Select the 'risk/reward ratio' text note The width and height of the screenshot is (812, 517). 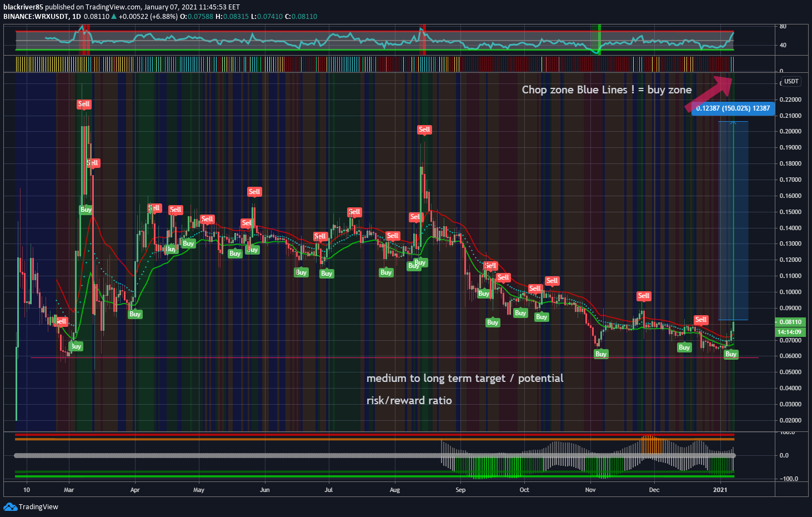(x=409, y=401)
